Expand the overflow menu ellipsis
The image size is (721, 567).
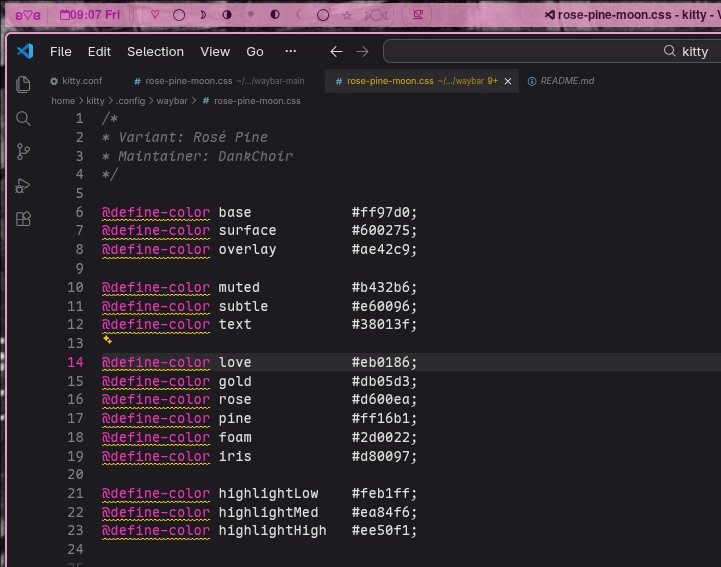pyautogui.click(x=291, y=51)
